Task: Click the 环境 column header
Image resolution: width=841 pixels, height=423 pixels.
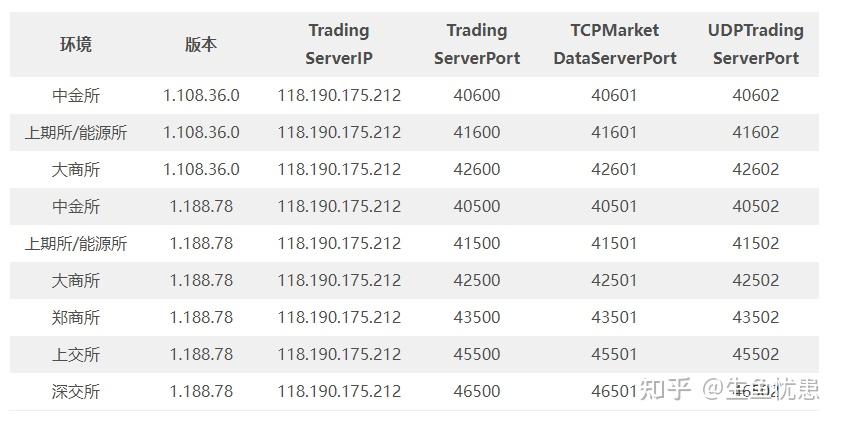Action: [76, 44]
